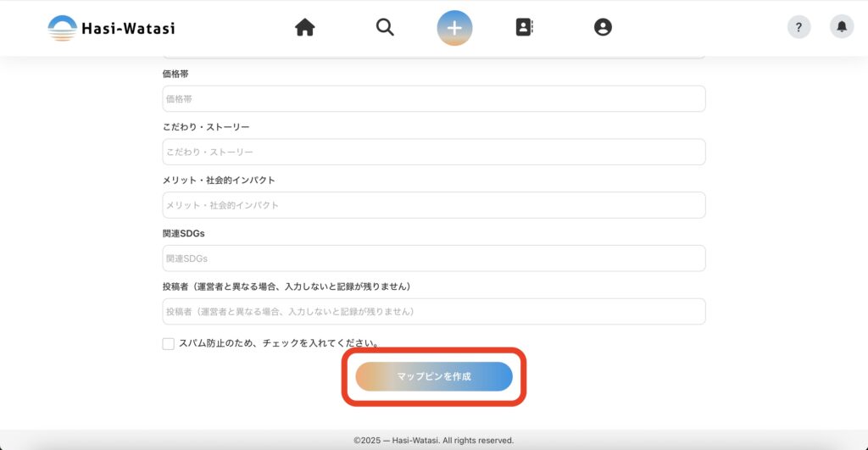View notifications via bell icon
This screenshot has height=450, width=868.
[842, 27]
